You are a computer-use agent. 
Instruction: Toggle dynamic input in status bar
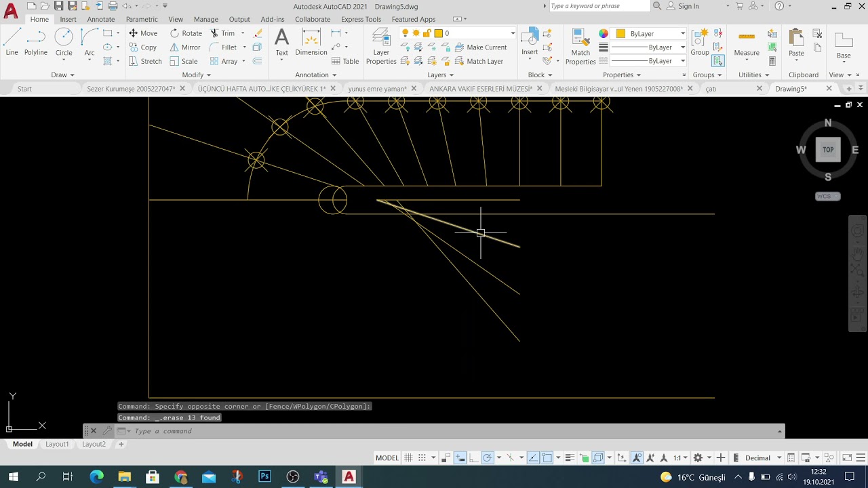tap(460, 457)
